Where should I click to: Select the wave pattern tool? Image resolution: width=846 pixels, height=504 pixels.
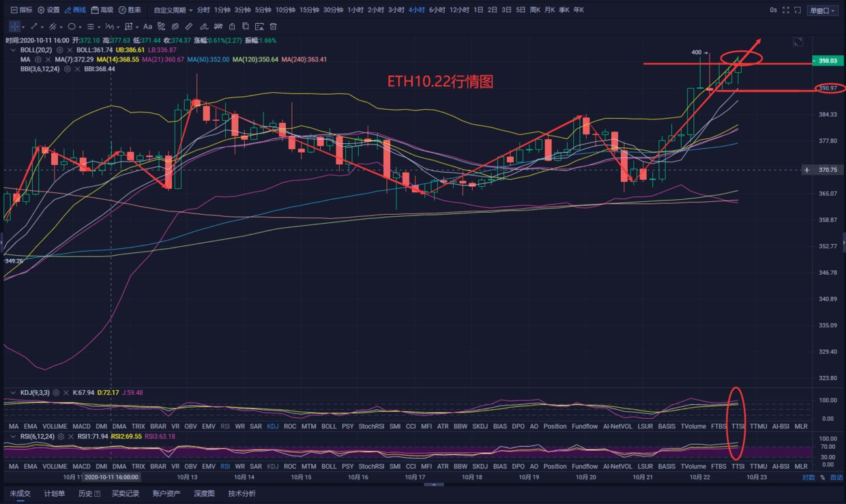(109, 27)
